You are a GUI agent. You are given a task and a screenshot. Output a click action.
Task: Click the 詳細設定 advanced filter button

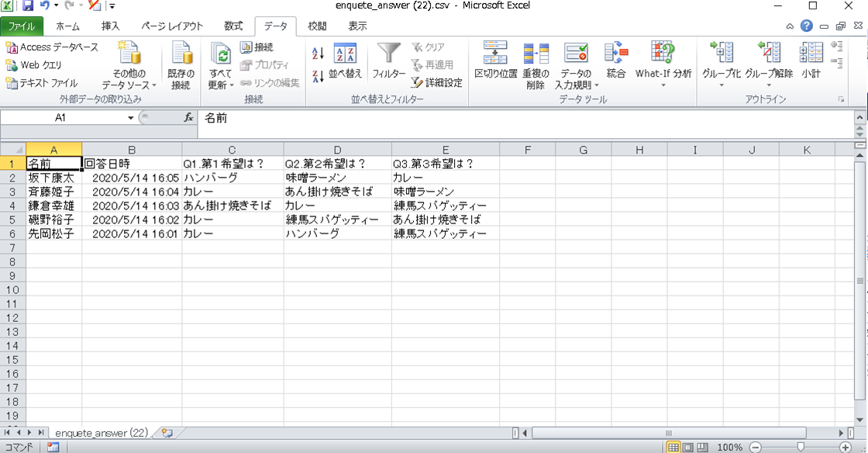437,82
